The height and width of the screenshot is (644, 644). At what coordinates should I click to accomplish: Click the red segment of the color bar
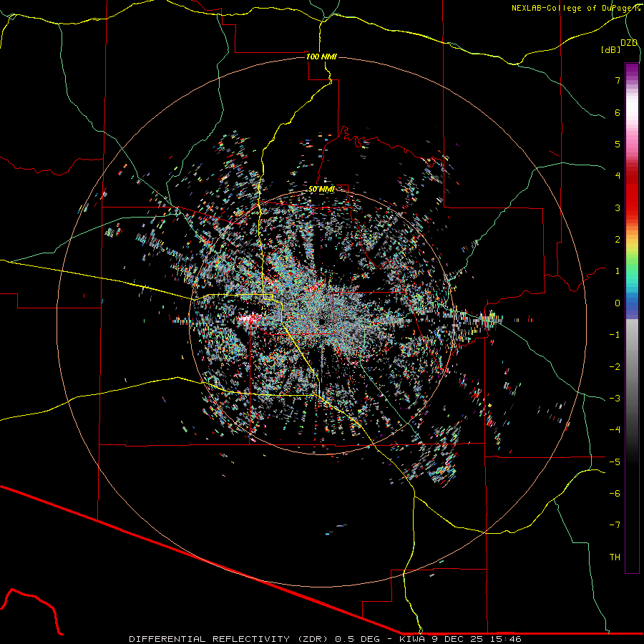[x=632, y=197]
